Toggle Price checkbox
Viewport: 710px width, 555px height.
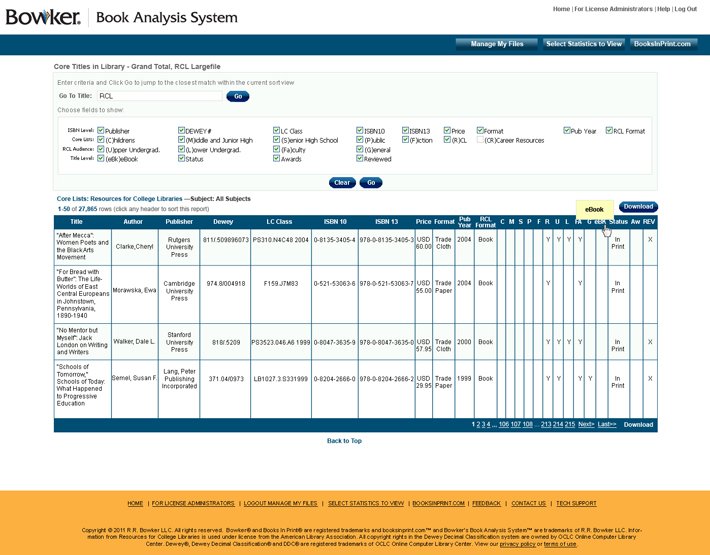pyautogui.click(x=447, y=130)
